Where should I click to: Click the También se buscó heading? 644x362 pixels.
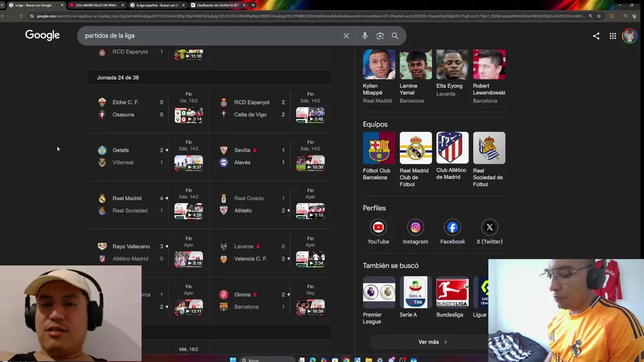pos(390,265)
